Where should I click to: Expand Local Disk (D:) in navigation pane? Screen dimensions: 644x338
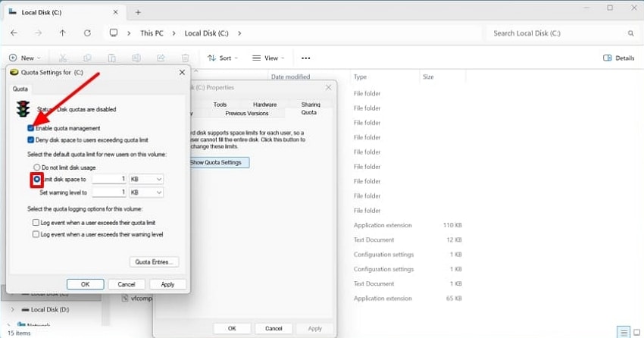point(12,310)
